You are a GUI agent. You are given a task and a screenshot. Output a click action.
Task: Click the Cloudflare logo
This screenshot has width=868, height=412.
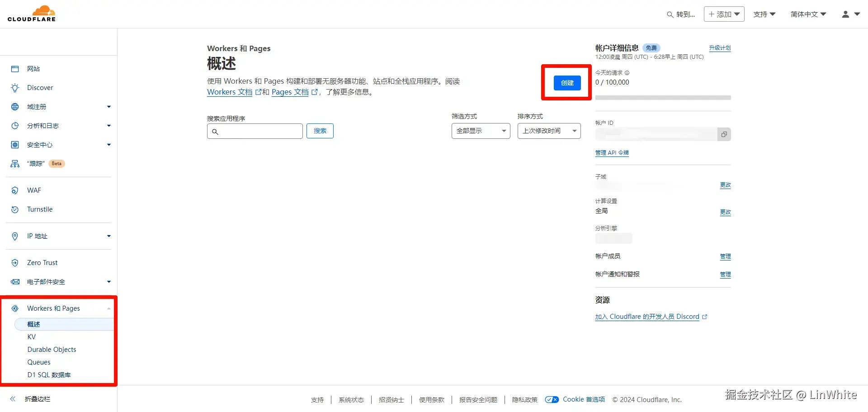[32, 13]
